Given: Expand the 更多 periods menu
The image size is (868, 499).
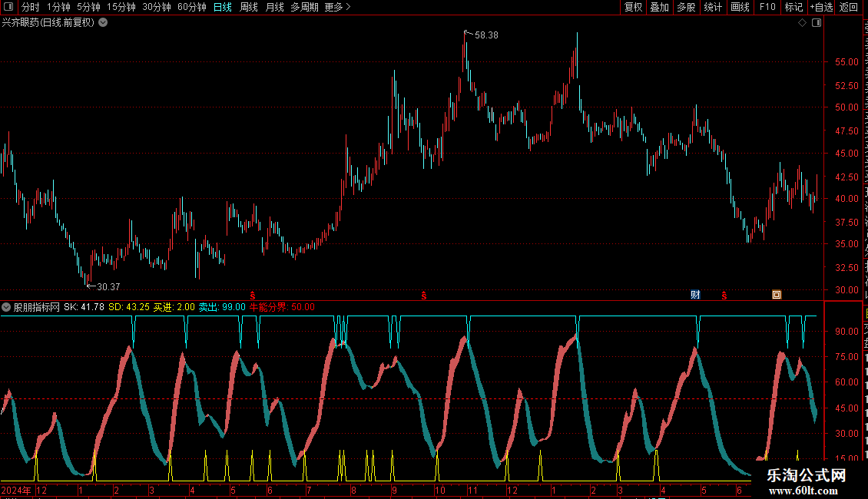Looking at the screenshot, I should pyautogui.click(x=338, y=7).
